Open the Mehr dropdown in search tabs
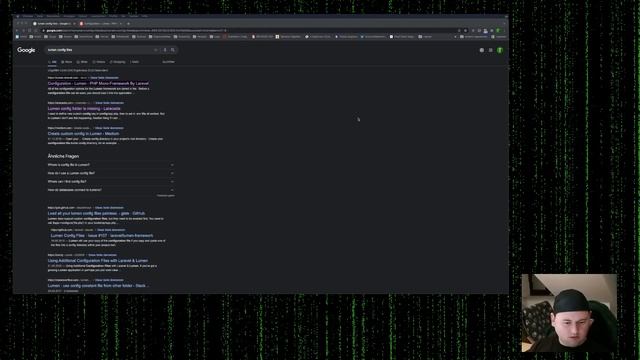The image size is (640, 360). point(135,62)
